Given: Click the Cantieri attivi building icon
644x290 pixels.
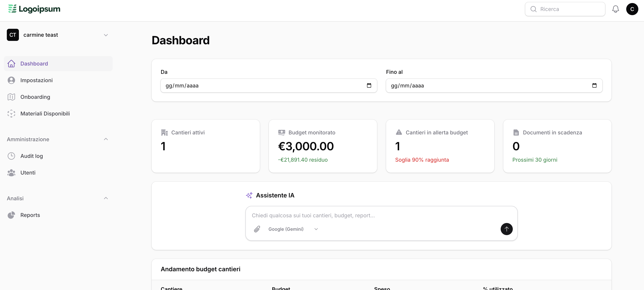Looking at the screenshot, I should click(x=164, y=132).
